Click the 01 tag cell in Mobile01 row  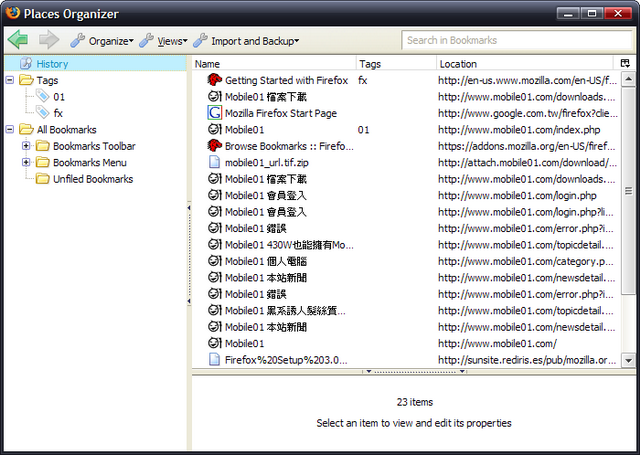click(x=363, y=130)
